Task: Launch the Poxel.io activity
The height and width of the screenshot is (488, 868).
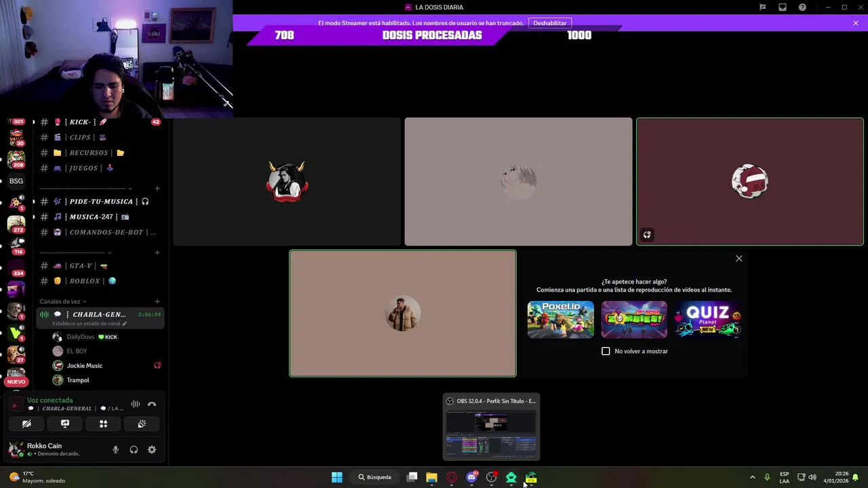Action: point(561,319)
